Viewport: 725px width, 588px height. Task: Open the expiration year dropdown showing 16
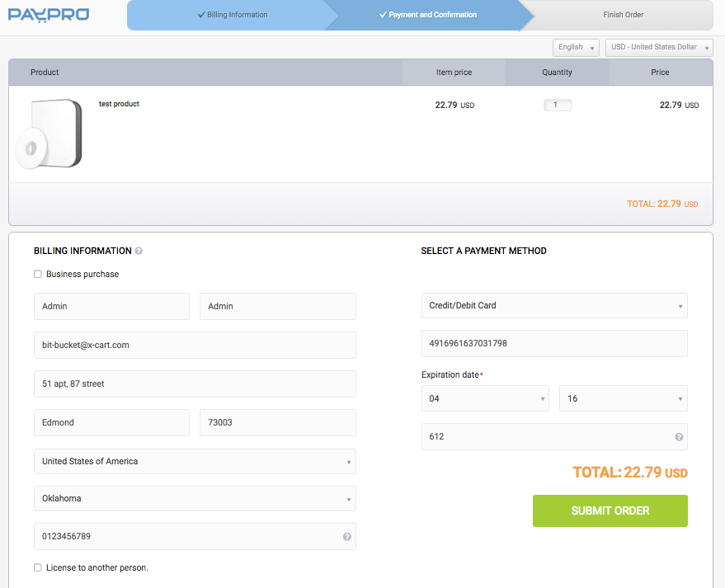[623, 398]
